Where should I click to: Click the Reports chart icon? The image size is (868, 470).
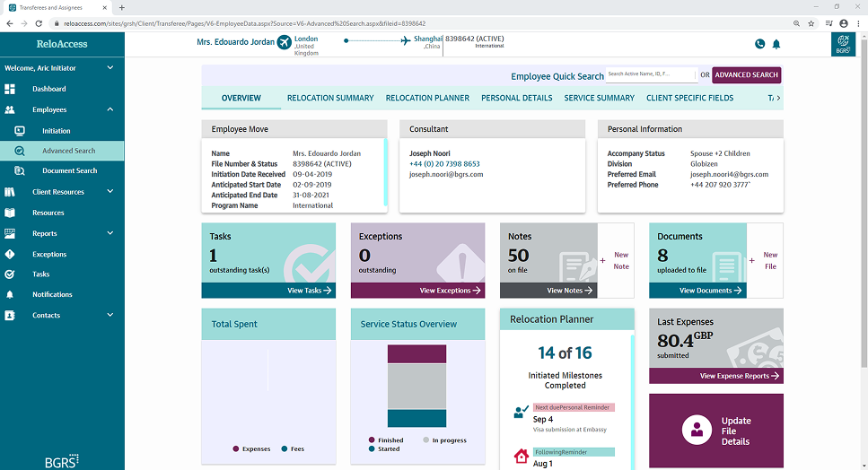point(10,233)
